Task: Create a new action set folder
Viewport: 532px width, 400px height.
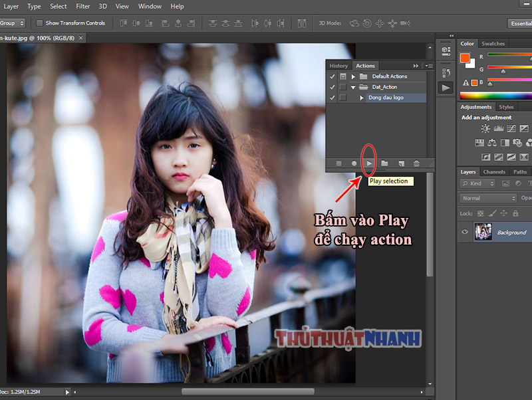Action: pos(384,163)
